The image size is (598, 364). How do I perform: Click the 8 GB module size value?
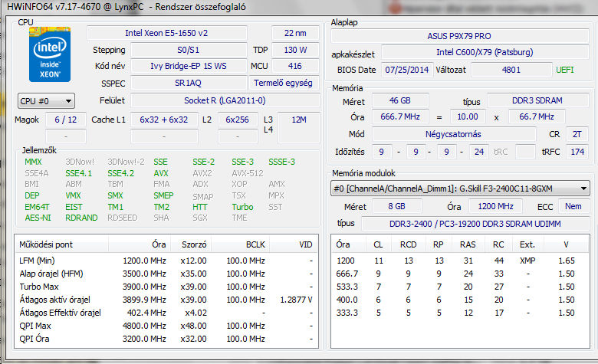396,206
